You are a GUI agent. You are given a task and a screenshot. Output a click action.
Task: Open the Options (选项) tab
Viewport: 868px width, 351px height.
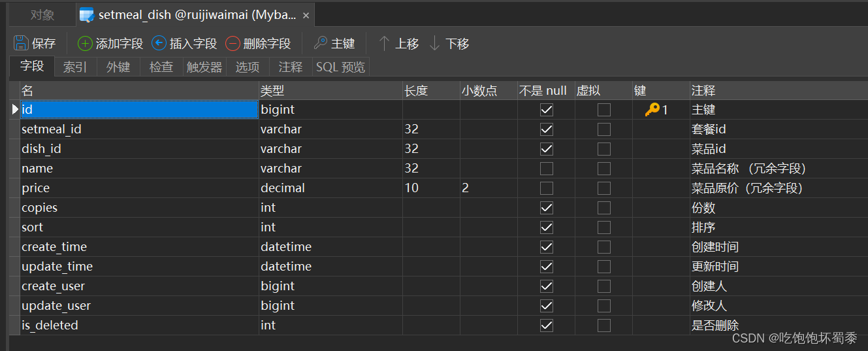tap(248, 67)
